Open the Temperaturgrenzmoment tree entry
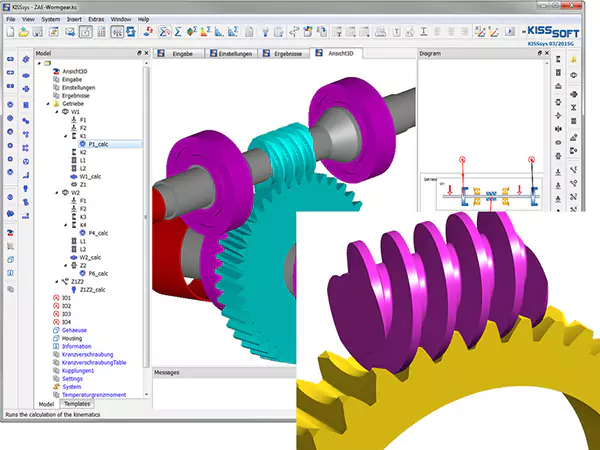600x450 pixels. [96, 394]
